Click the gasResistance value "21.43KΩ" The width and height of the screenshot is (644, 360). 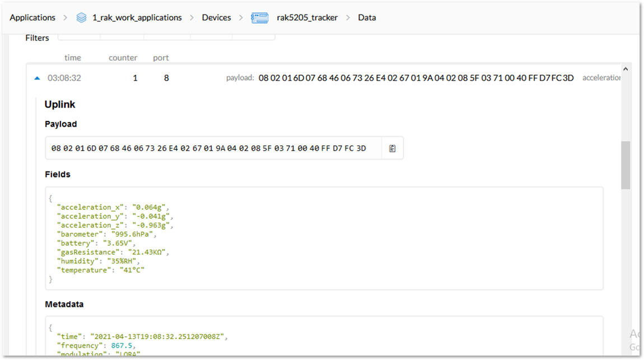point(147,253)
